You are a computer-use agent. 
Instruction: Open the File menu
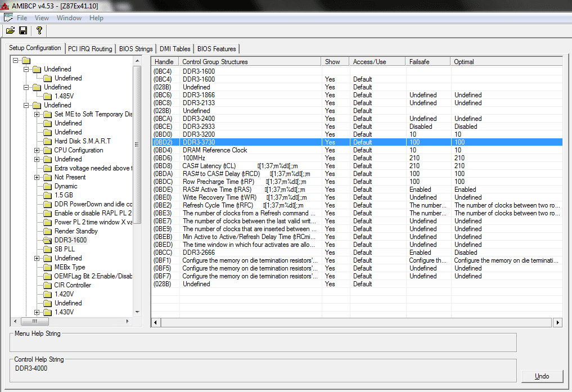22,18
